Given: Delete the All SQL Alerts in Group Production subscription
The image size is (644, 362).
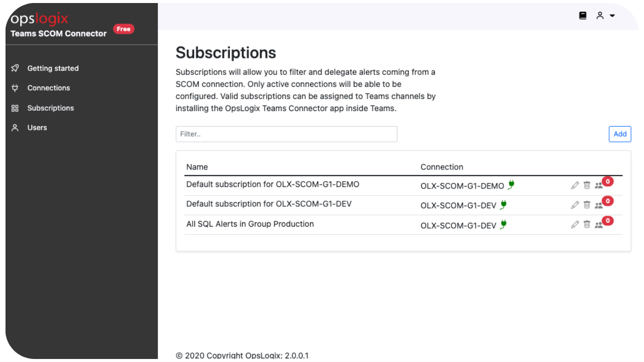Looking at the screenshot, I should 587,224.
